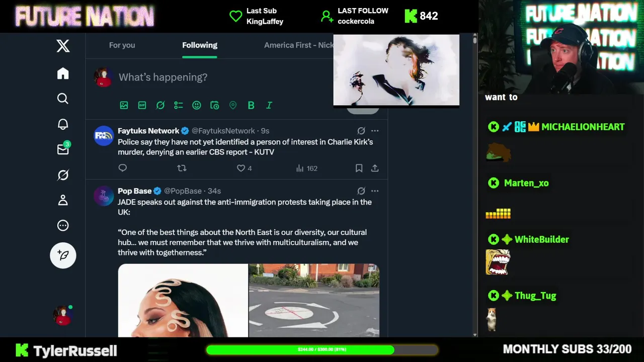
Task: Click the X logo in sidebar
Action: pos(63,46)
